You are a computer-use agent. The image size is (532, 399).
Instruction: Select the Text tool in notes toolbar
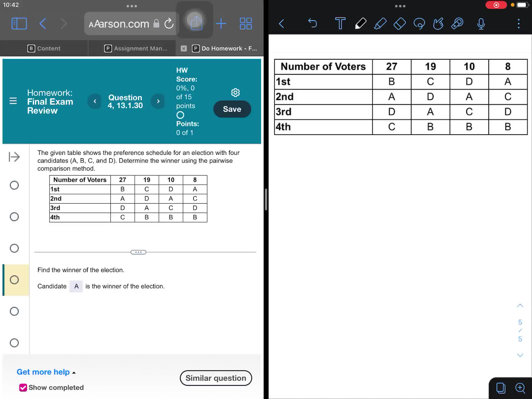(x=340, y=24)
